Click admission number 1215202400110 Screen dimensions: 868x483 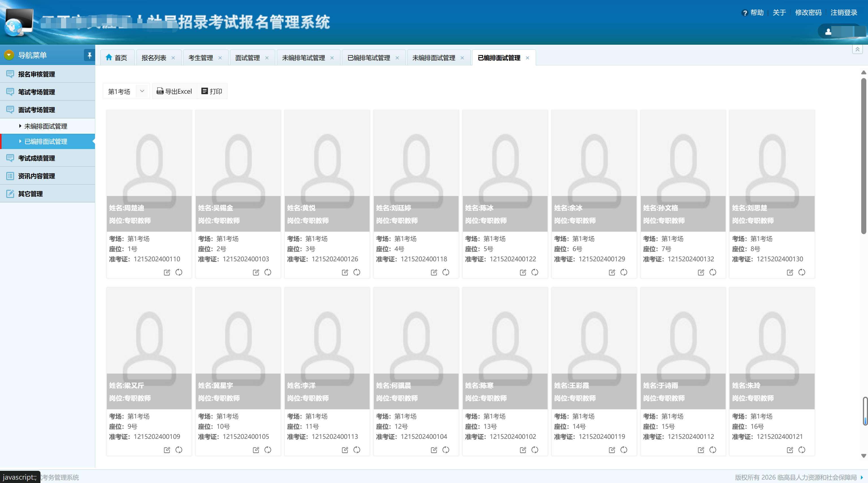click(x=157, y=259)
